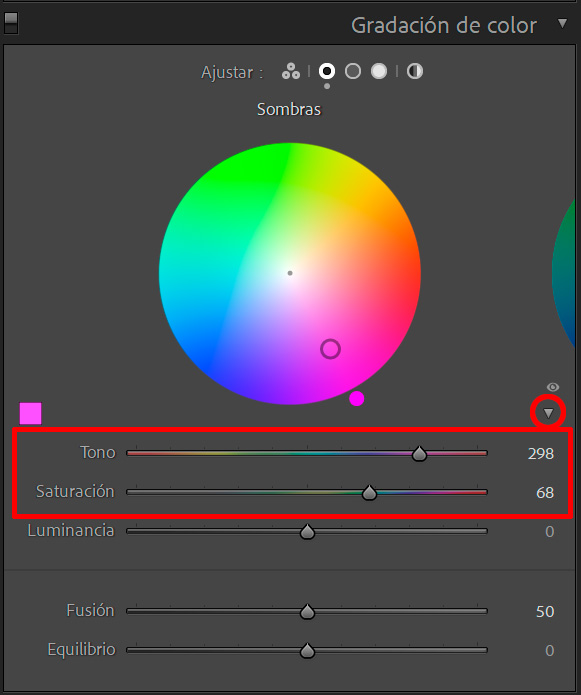Screen dimensions: 581x695
Task: Click the magenta hue handle outside wheel
Action: tap(357, 398)
